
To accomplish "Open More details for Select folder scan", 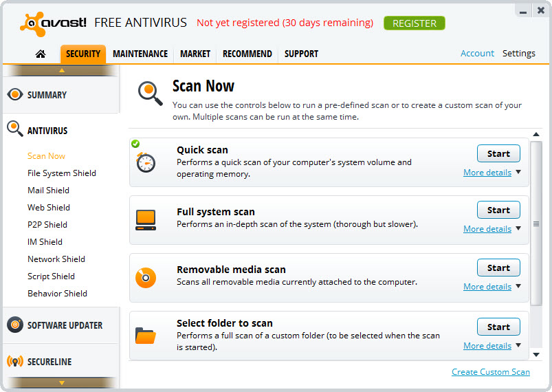I will (x=487, y=346).
